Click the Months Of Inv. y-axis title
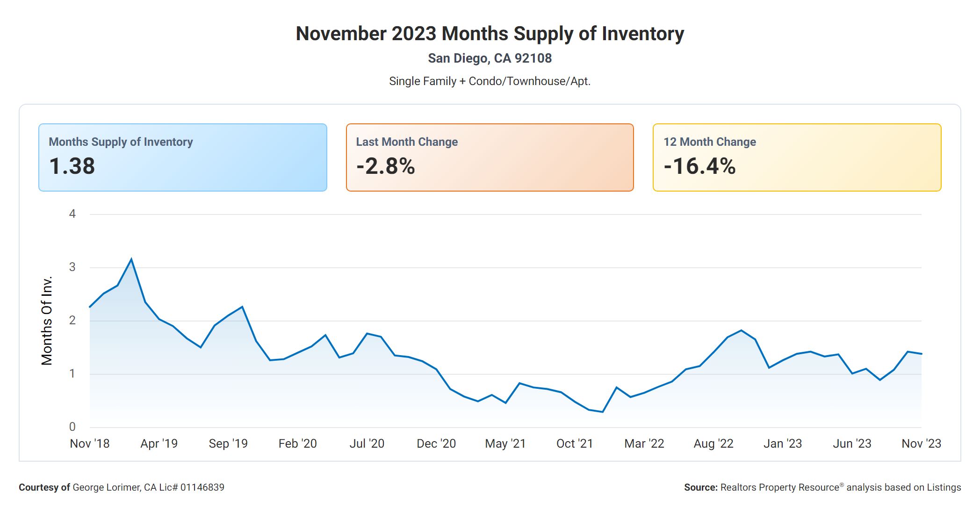The height and width of the screenshot is (514, 980). [x=47, y=321]
